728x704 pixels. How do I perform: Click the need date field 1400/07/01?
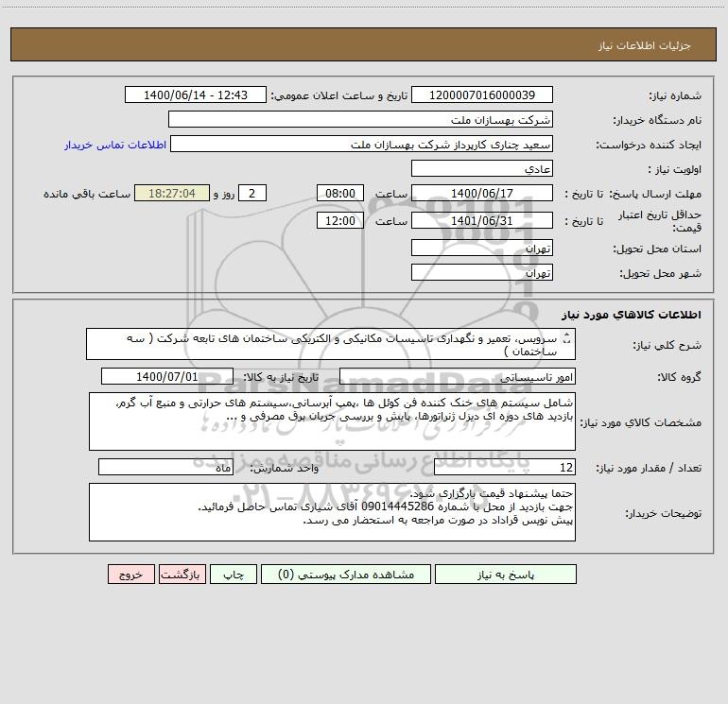pyautogui.click(x=167, y=376)
